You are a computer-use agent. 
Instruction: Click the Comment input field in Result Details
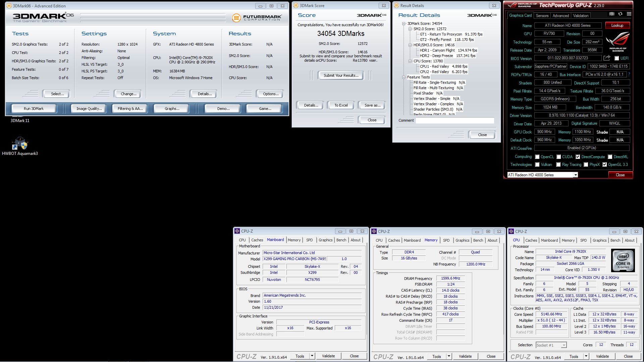tap(455, 120)
